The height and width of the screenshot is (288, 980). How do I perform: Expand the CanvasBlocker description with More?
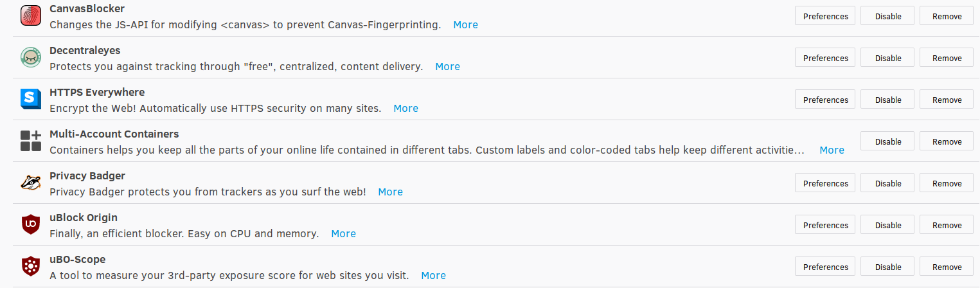coord(465,24)
